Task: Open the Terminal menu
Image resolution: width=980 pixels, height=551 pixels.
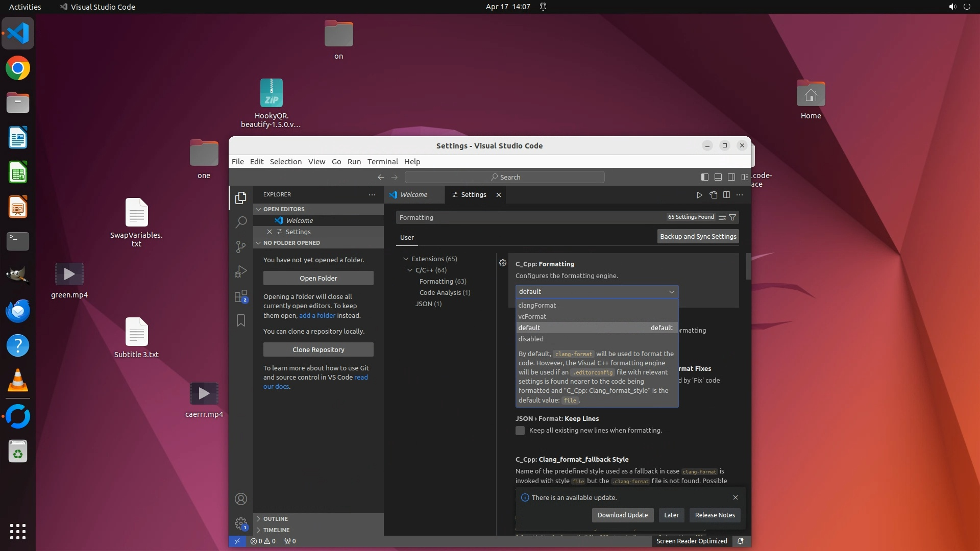Action: tap(382, 162)
